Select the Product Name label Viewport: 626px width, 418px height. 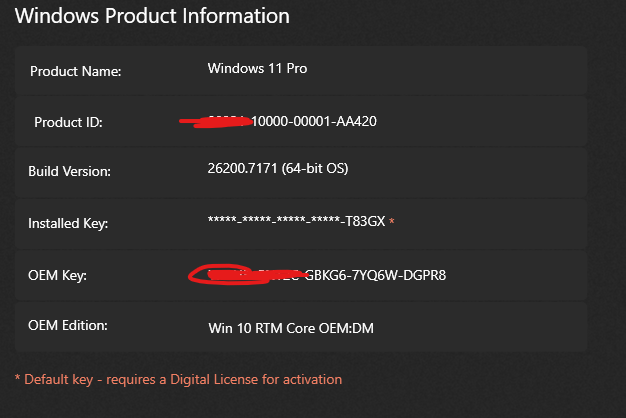pyautogui.click(x=75, y=71)
